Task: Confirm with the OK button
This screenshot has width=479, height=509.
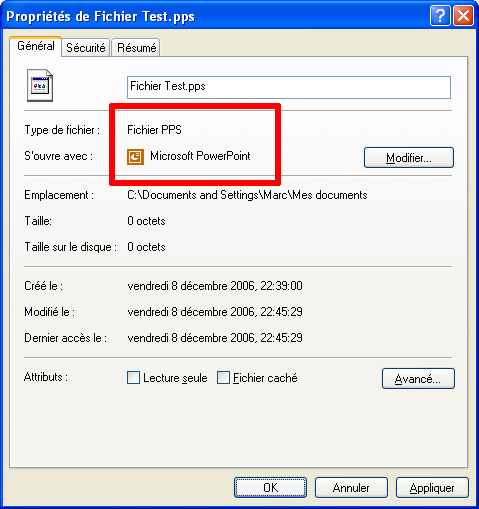Action: [x=270, y=488]
